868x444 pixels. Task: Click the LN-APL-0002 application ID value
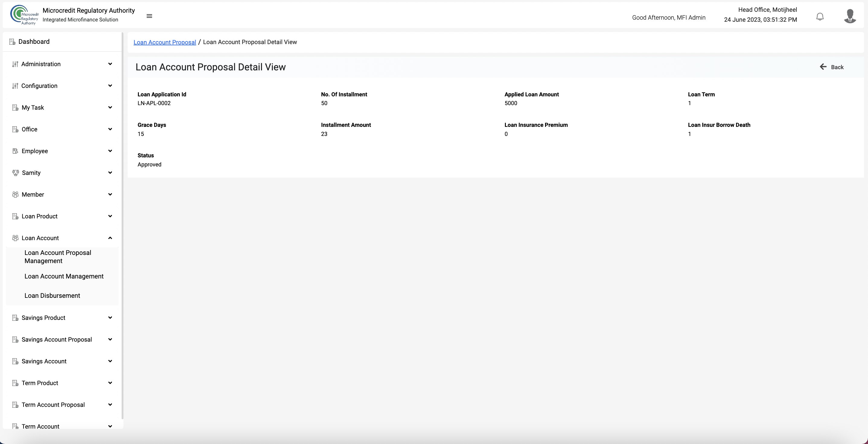tap(154, 103)
